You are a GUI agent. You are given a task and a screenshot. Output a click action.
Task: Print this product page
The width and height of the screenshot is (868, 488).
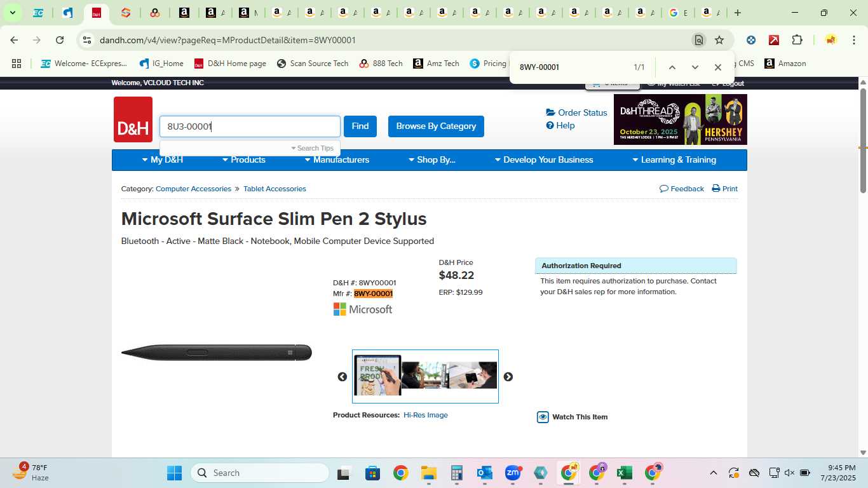coord(724,189)
